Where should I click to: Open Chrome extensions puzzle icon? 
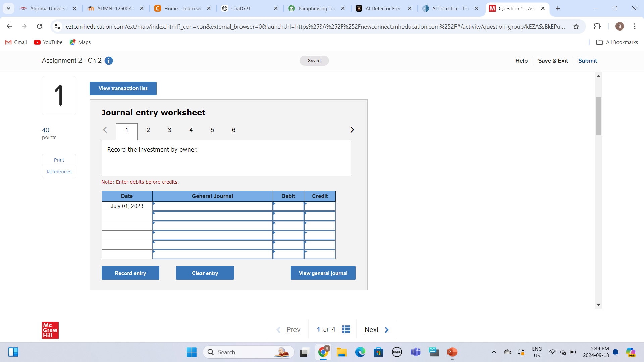point(598,26)
